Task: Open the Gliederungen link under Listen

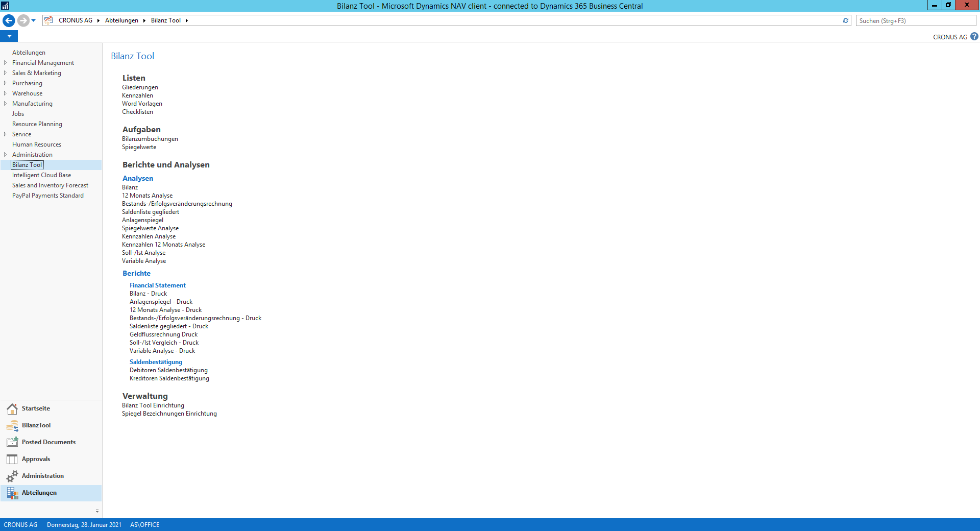Action: [x=140, y=87]
